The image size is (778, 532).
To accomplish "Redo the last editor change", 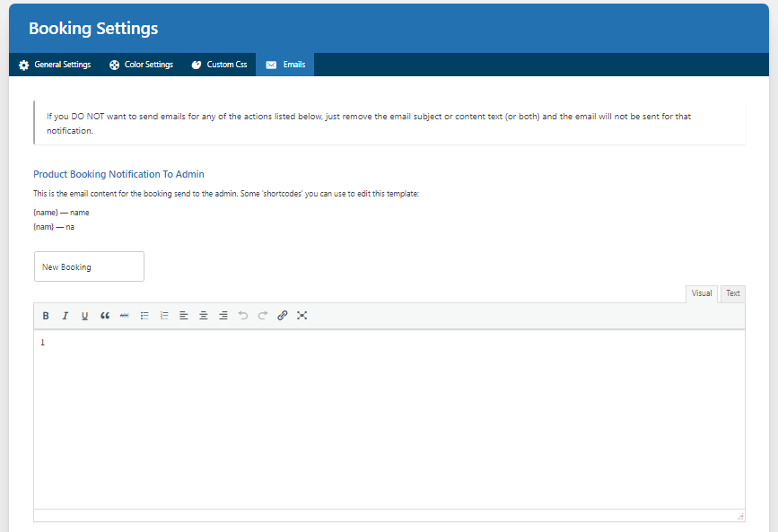I will [263, 316].
